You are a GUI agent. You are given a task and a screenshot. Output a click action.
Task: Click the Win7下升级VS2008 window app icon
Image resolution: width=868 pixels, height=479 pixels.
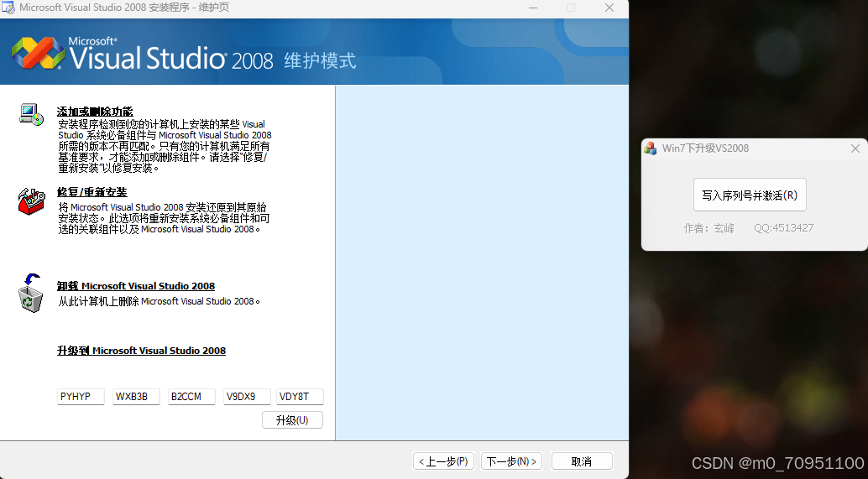[x=650, y=148]
